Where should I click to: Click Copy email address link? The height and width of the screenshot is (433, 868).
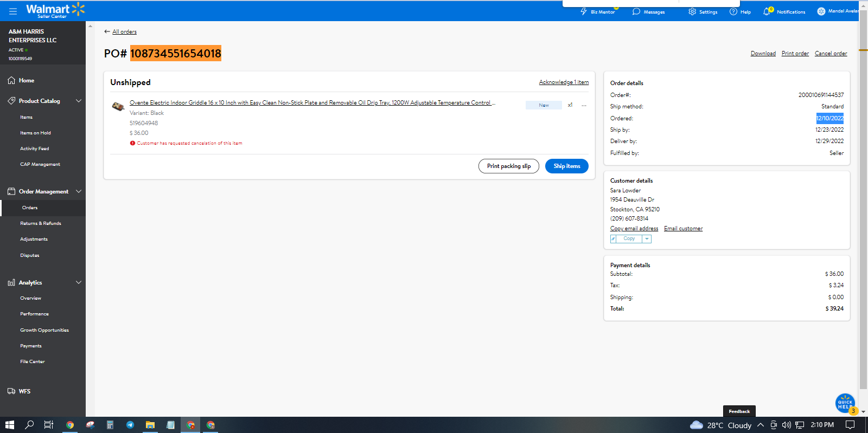634,229
